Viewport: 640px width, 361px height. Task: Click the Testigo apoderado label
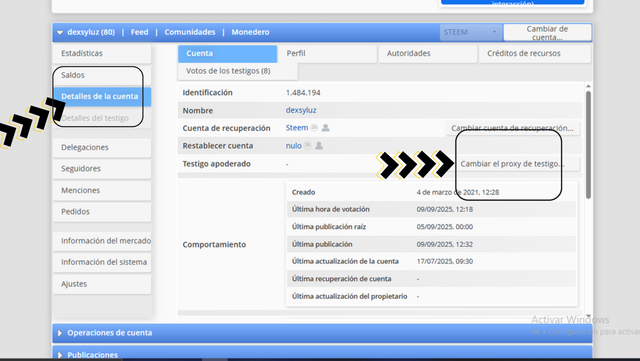(x=217, y=164)
